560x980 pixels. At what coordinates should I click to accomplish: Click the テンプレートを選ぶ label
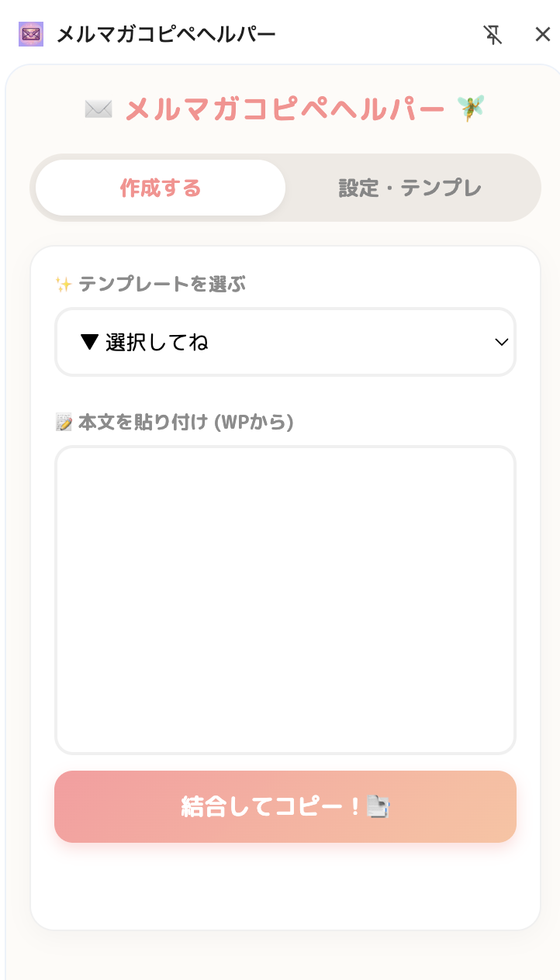coord(162,285)
